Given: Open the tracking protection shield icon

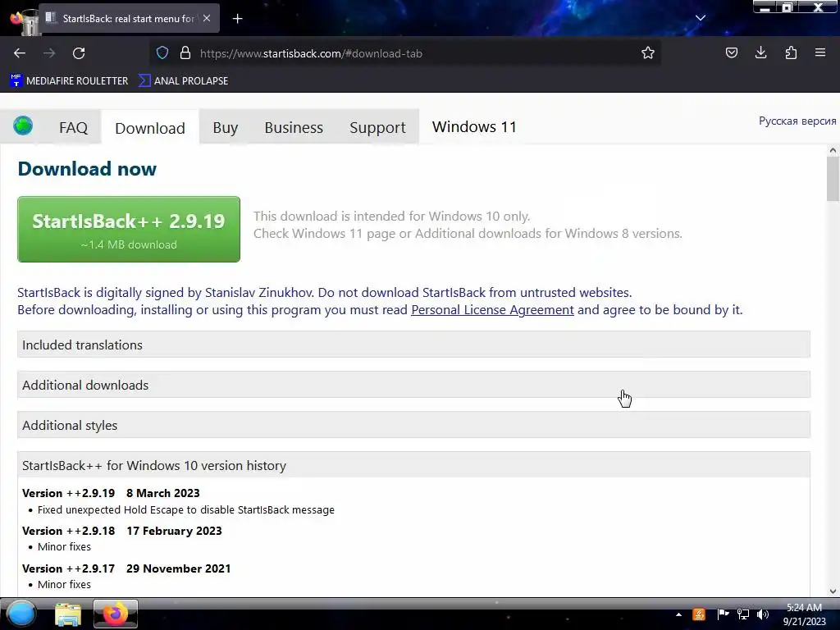Looking at the screenshot, I should [162, 53].
